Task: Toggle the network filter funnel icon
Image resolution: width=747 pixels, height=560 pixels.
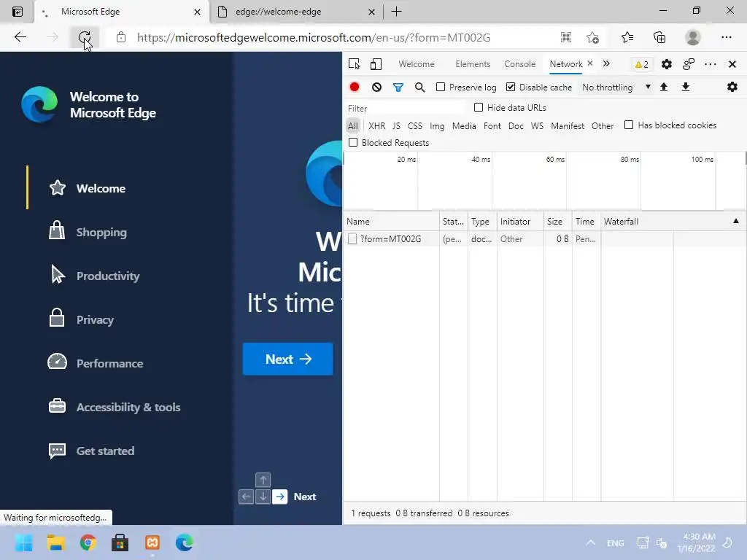Action: (x=398, y=87)
